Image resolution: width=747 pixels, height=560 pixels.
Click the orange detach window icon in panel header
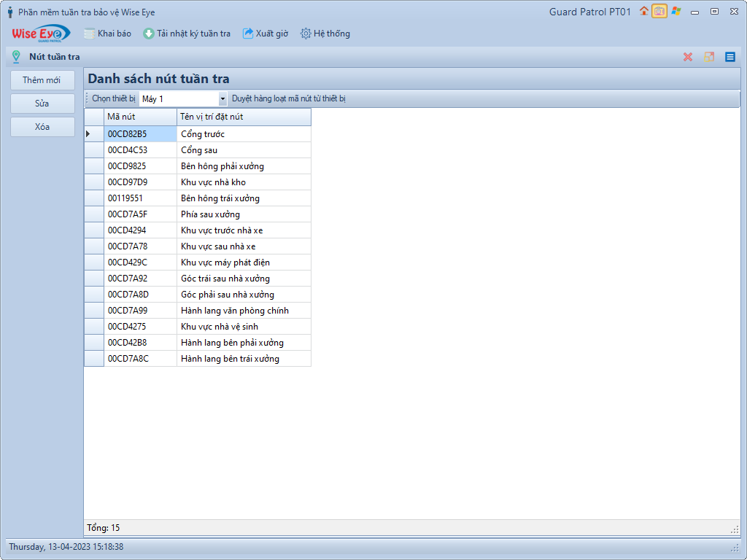pos(709,57)
